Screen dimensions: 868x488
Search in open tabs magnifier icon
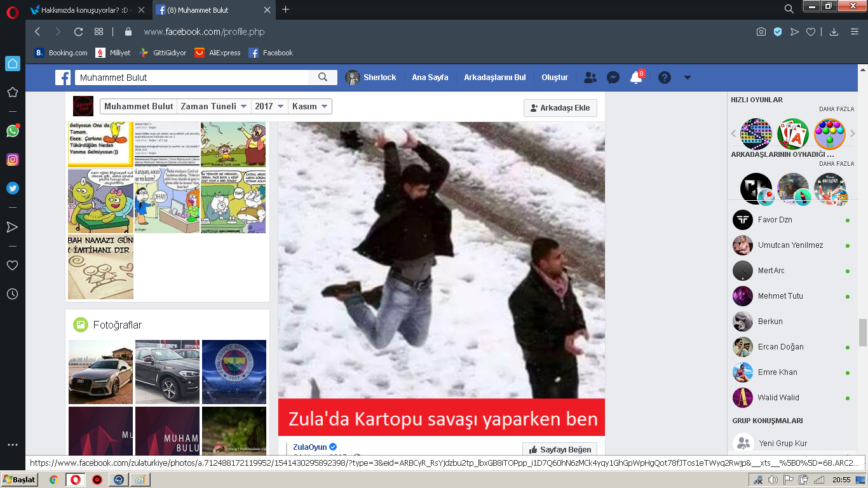tap(789, 9)
